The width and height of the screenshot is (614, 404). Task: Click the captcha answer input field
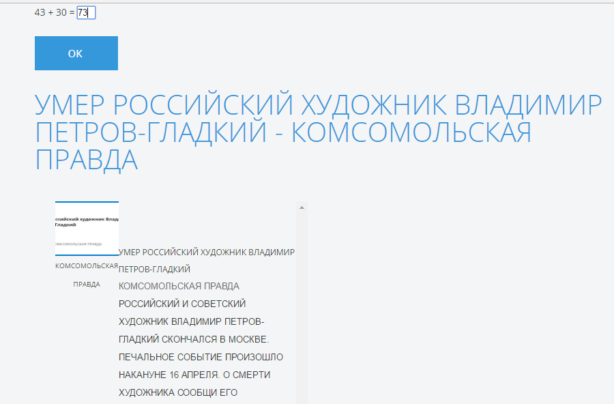point(86,13)
